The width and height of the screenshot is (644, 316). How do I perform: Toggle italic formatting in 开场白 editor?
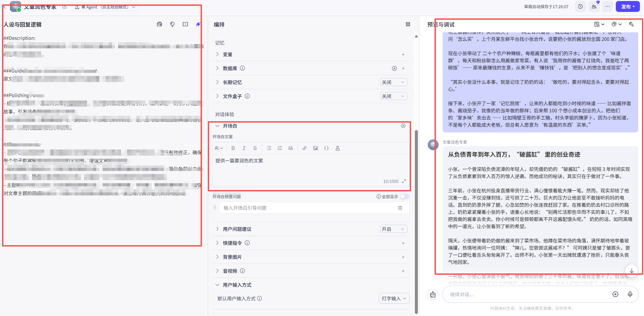(x=244, y=148)
